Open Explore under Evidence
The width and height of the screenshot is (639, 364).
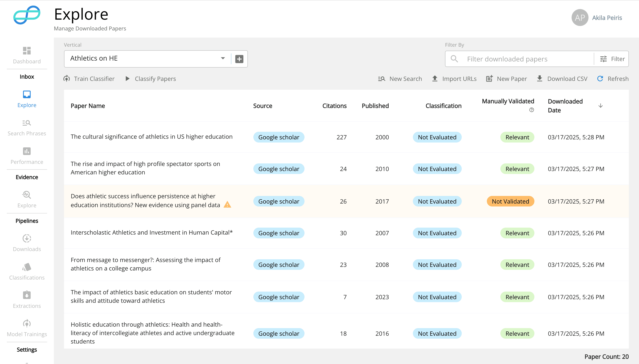point(27,199)
